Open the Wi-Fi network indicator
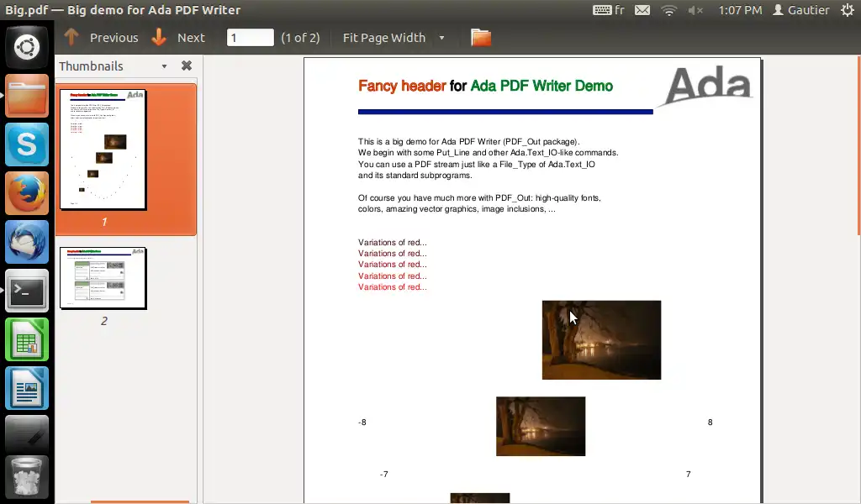 click(668, 10)
